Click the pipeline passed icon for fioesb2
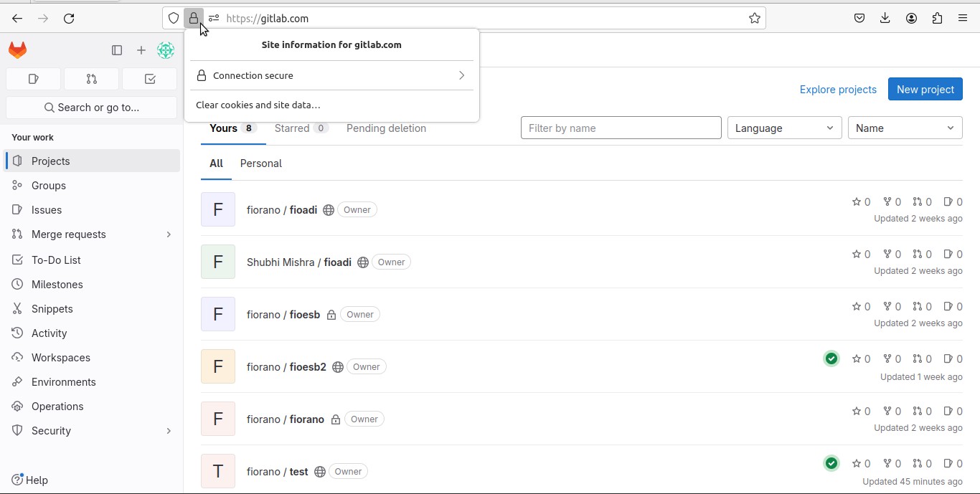Image resolution: width=980 pixels, height=494 pixels. tap(831, 358)
